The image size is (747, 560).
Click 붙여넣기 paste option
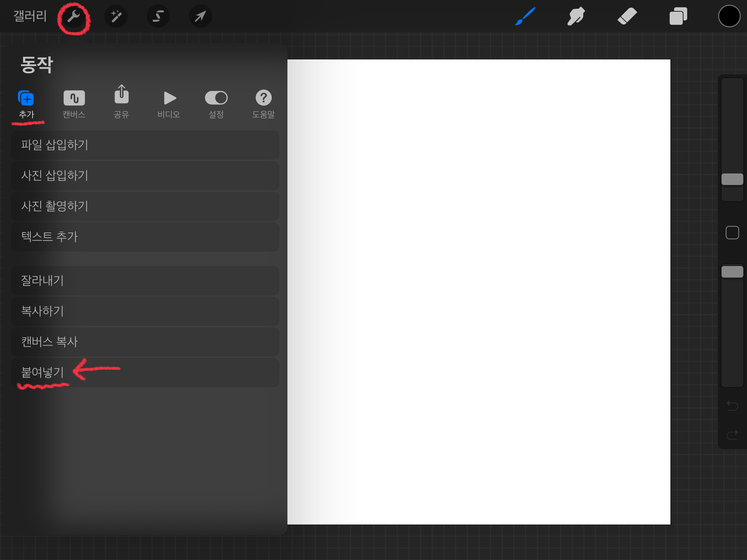tap(145, 373)
